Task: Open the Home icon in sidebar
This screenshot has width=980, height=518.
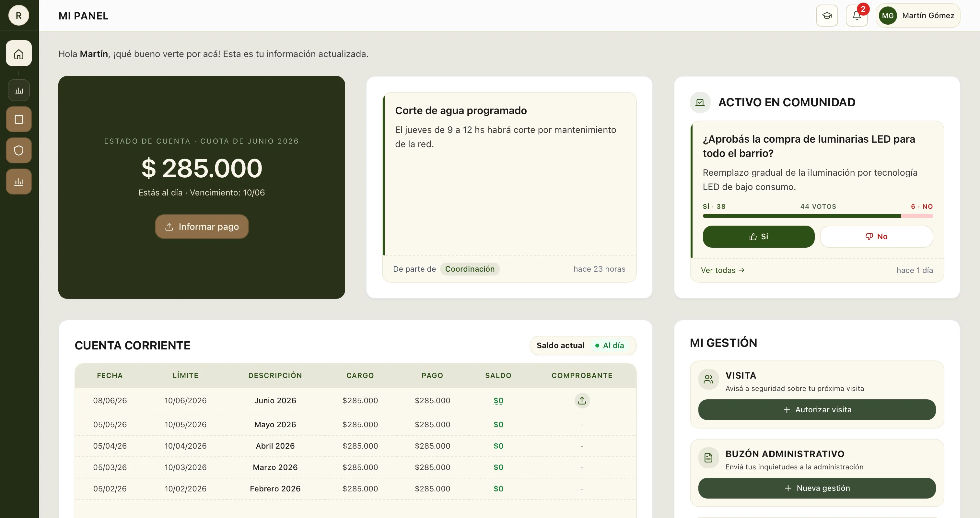Action: (x=19, y=54)
